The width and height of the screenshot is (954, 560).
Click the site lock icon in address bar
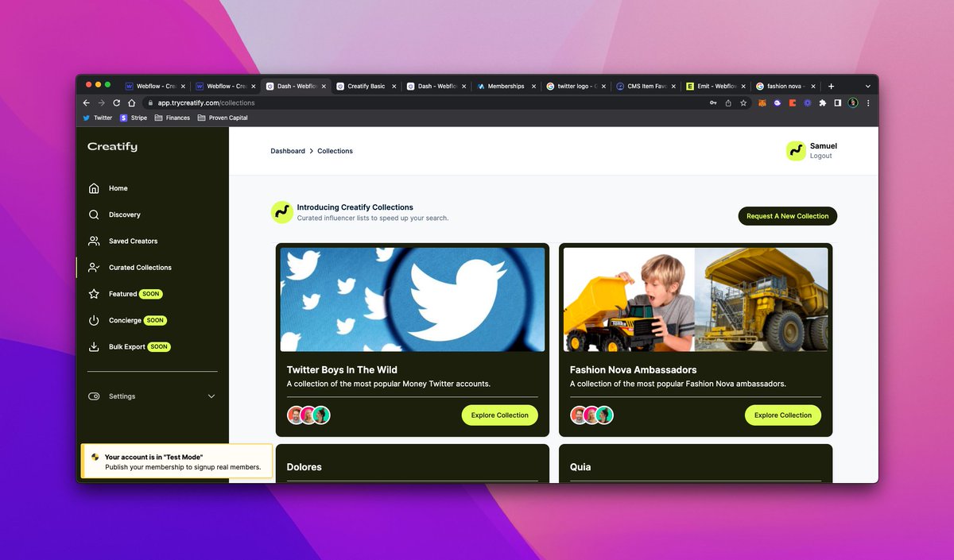[149, 102]
